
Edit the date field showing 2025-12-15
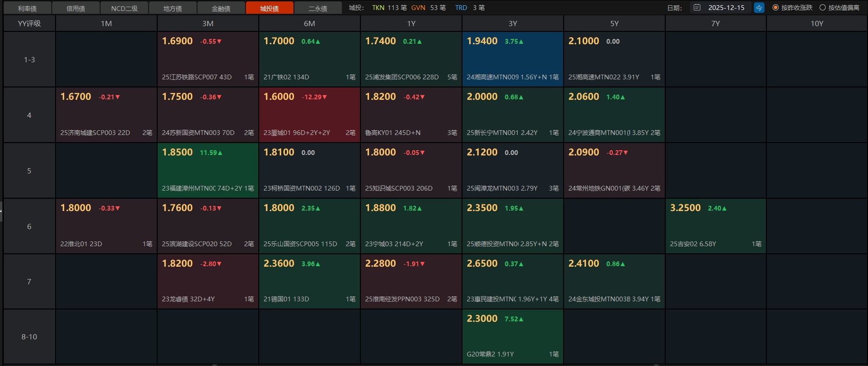point(726,8)
